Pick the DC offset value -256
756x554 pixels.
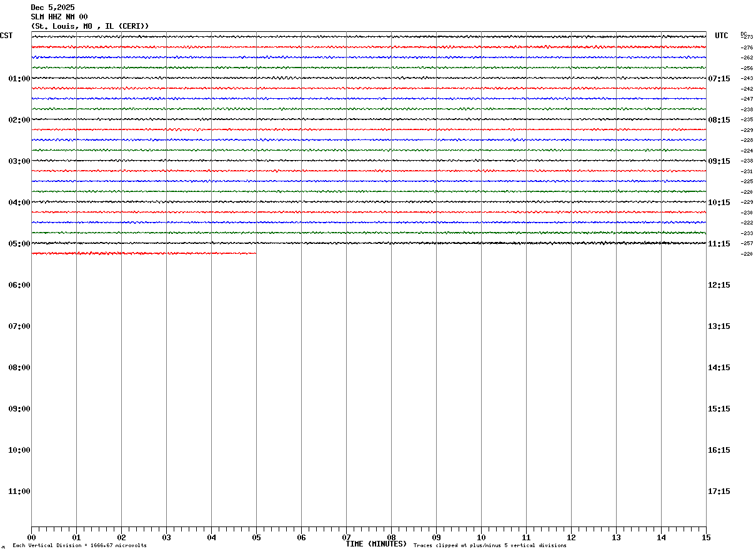(747, 68)
